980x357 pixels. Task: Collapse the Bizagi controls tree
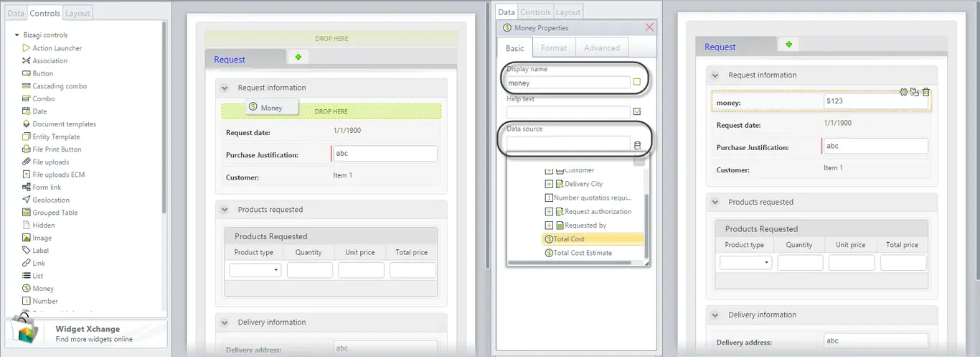[17, 35]
